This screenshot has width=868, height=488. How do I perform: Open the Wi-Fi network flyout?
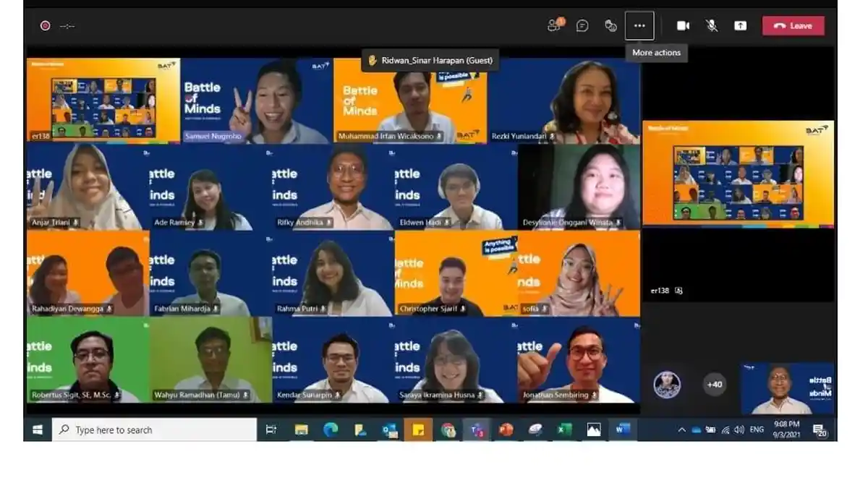click(726, 429)
